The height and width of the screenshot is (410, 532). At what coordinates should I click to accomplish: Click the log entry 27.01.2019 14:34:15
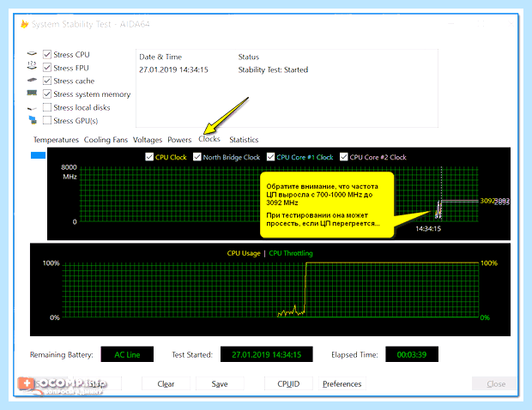(173, 69)
